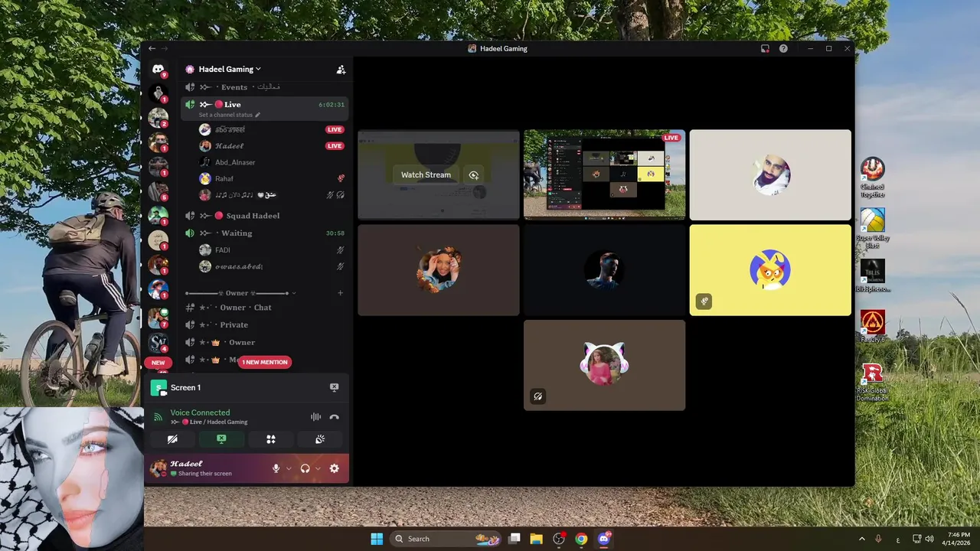Select the dark-haired man avatar tile

pyautogui.click(x=604, y=270)
